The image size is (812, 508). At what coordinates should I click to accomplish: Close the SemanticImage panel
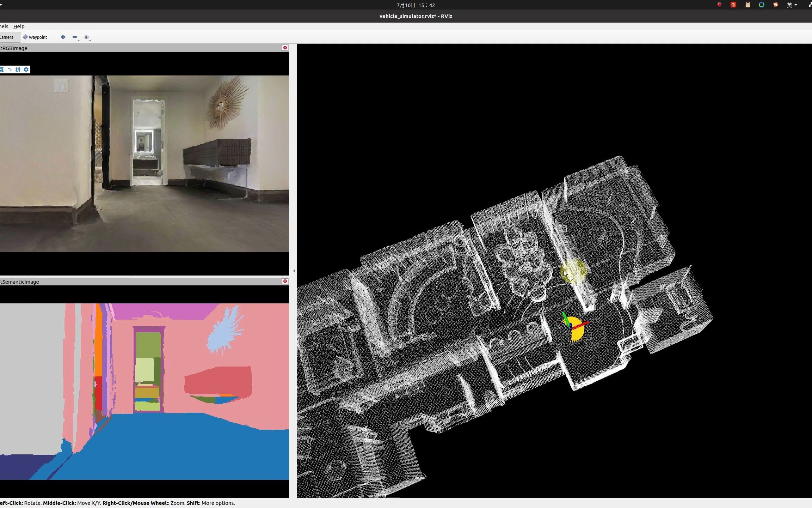point(285,281)
